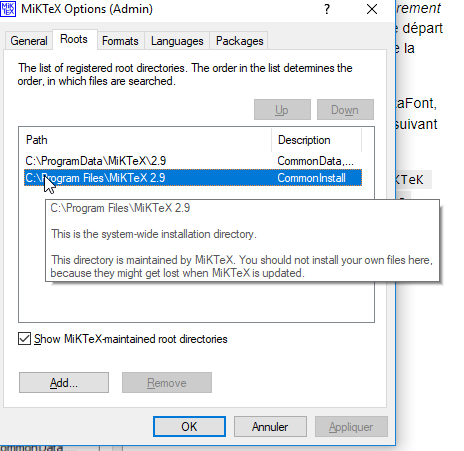Click the CommonData,... description cell
The height and width of the screenshot is (451, 464).
coord(315,161)
